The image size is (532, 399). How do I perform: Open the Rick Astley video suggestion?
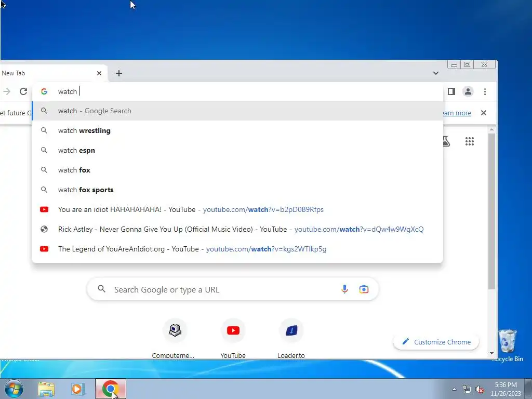point(237,229)
